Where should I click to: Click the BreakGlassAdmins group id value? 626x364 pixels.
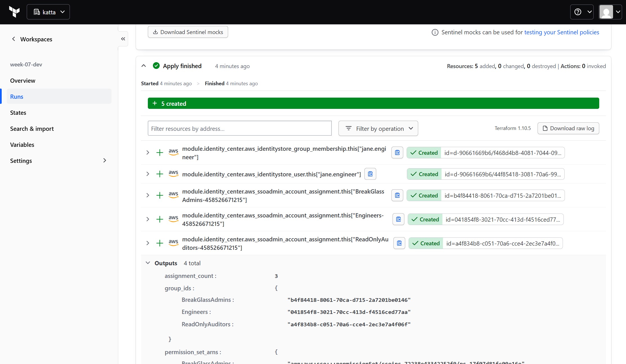[x=349, y=300]
